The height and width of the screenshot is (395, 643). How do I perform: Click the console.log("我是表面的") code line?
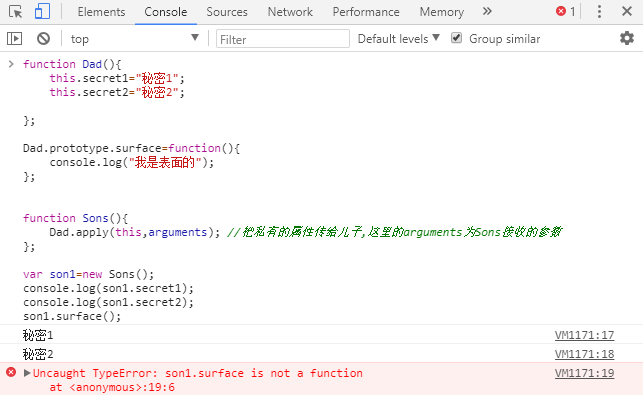coord(132,162)
